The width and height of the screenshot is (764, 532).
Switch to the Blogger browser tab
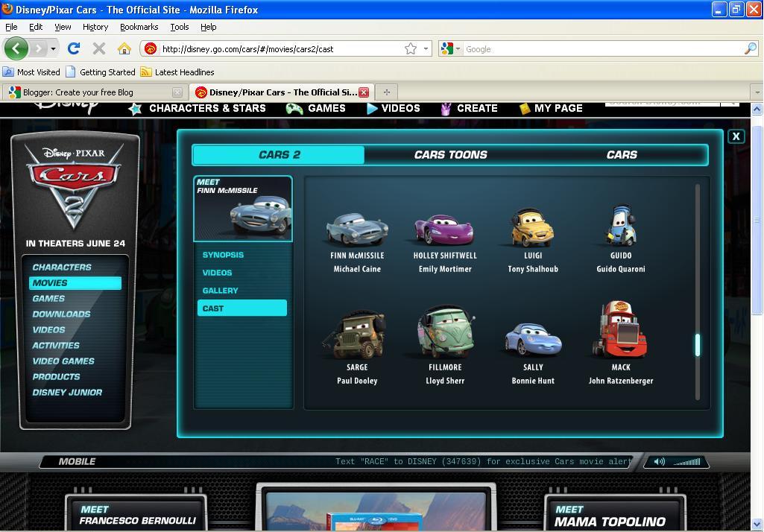(x=95, y=92)
